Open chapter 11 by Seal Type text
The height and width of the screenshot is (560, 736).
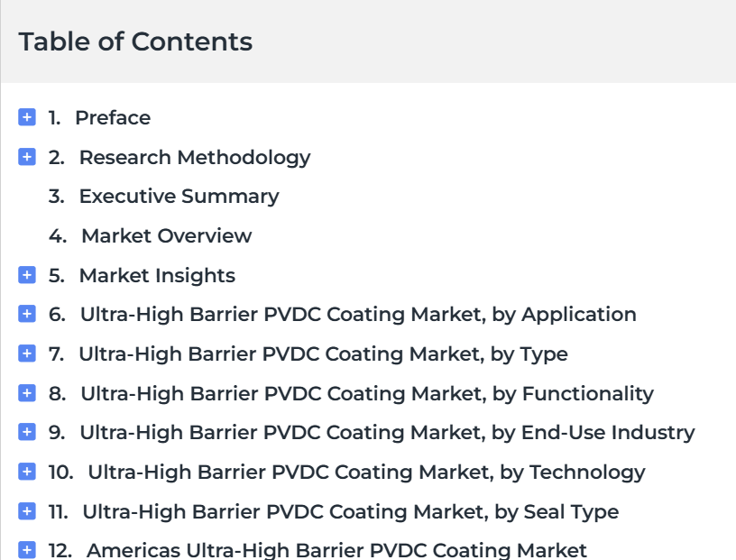351,512
